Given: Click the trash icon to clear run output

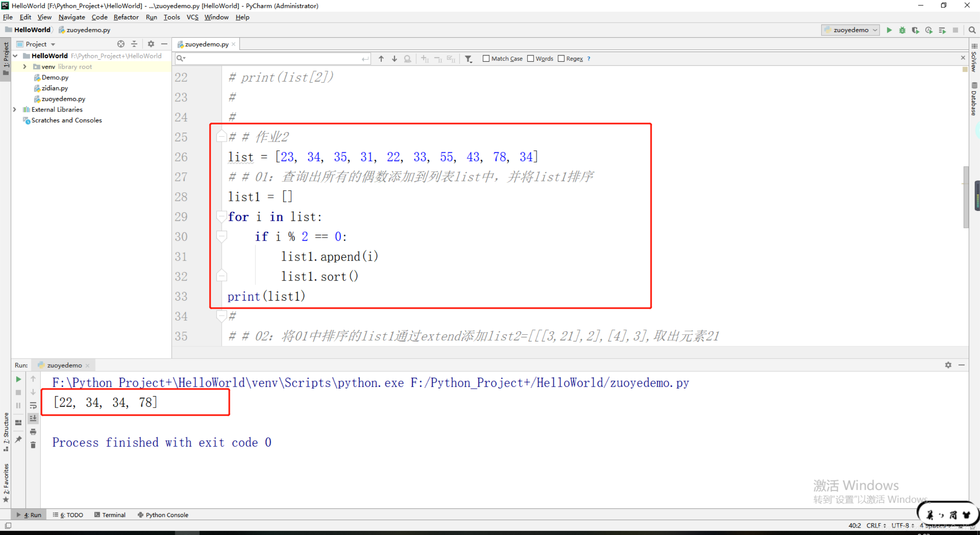Looking at the screenshot, I should coord(33,445).
